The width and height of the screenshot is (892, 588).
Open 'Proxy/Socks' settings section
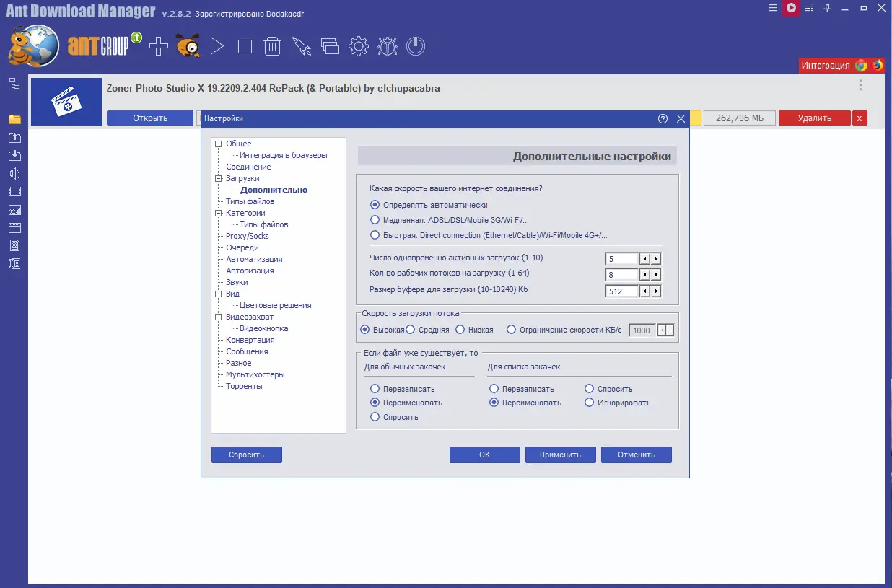click(248, 236)
